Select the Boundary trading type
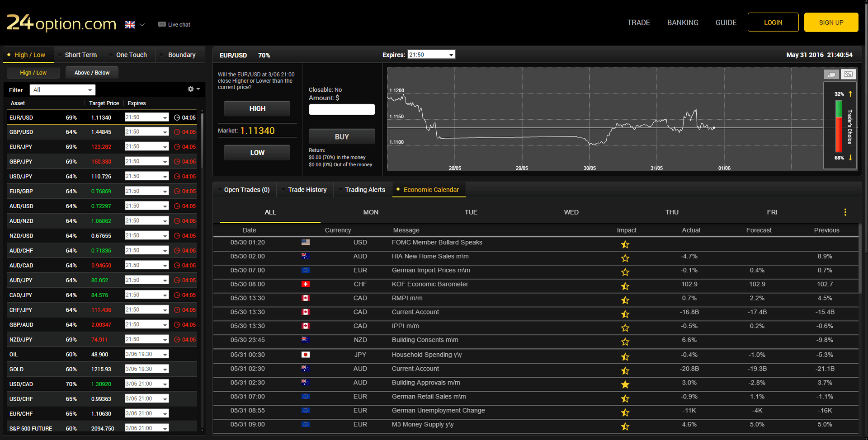Viewport: 868px width, 440px height. click(181, 55)
